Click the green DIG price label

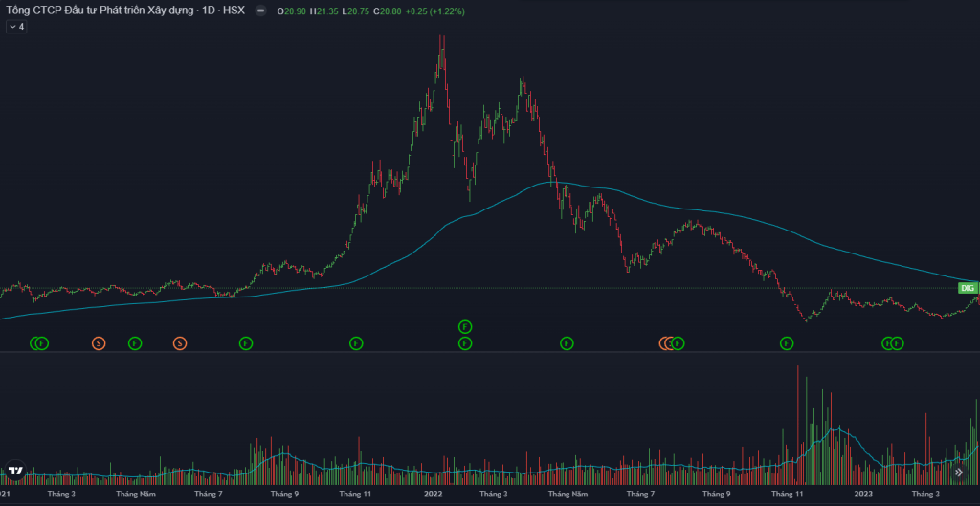968,288
